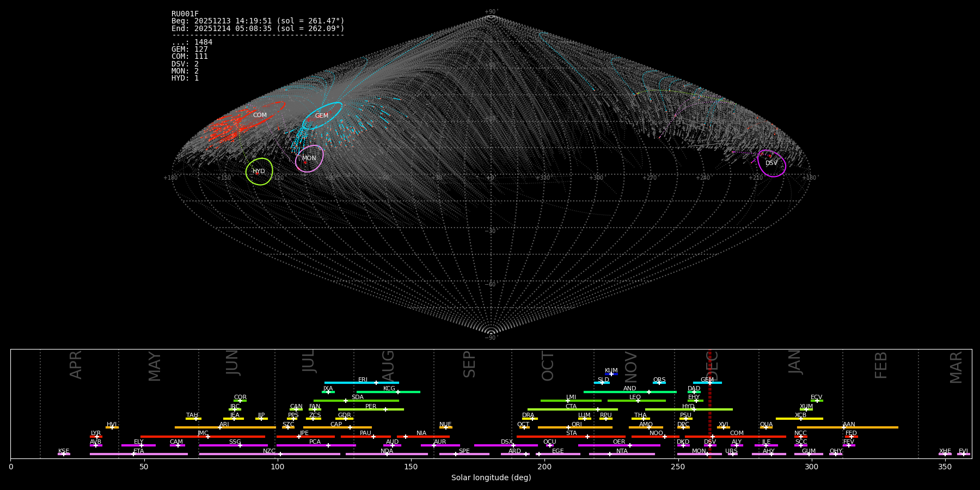980x490 pixels.
Task: Click the DSV radiant label on the sky map
Action: tap(771, 163)
